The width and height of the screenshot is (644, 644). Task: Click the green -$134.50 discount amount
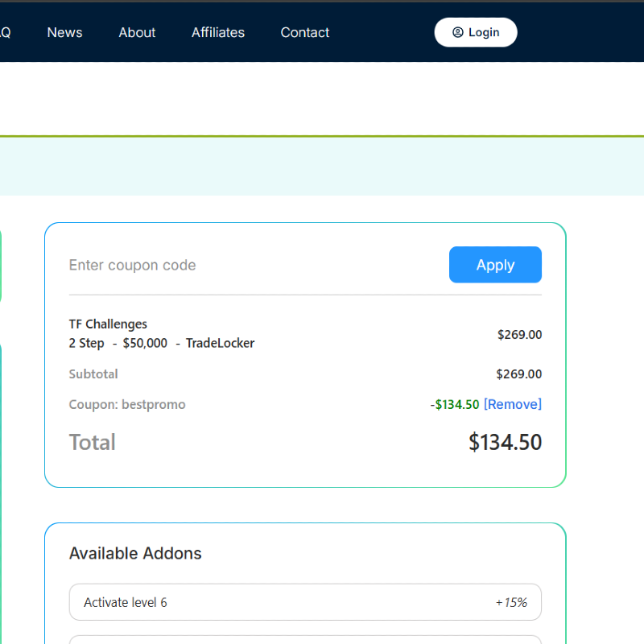coord(455,404)
